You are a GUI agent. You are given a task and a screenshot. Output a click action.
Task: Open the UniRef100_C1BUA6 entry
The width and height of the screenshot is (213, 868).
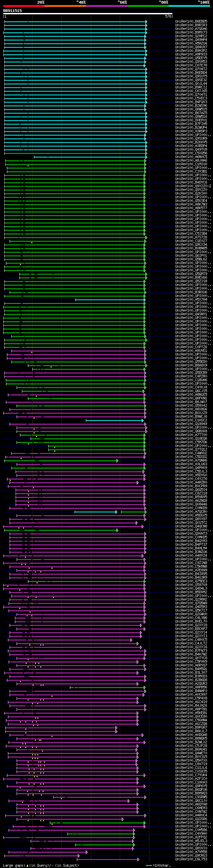click(x=191, y=380)
